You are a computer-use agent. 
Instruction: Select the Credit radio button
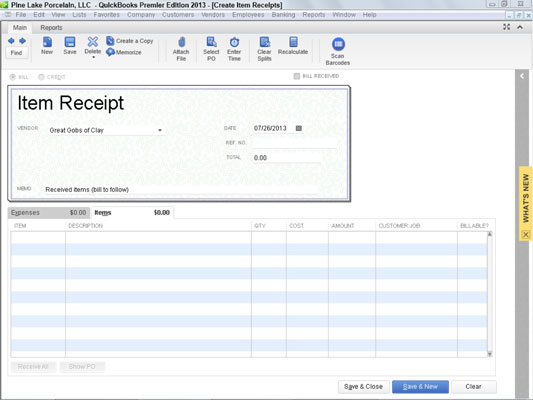click(41, 77)
